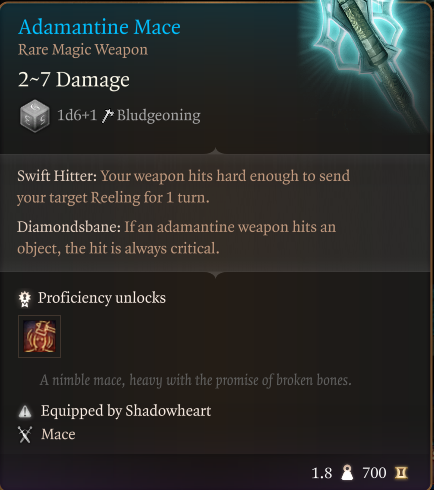Click the 1d6+1 damage roll text
The height and width of the screenshot is (490, 434).
(x=77, y=115)
